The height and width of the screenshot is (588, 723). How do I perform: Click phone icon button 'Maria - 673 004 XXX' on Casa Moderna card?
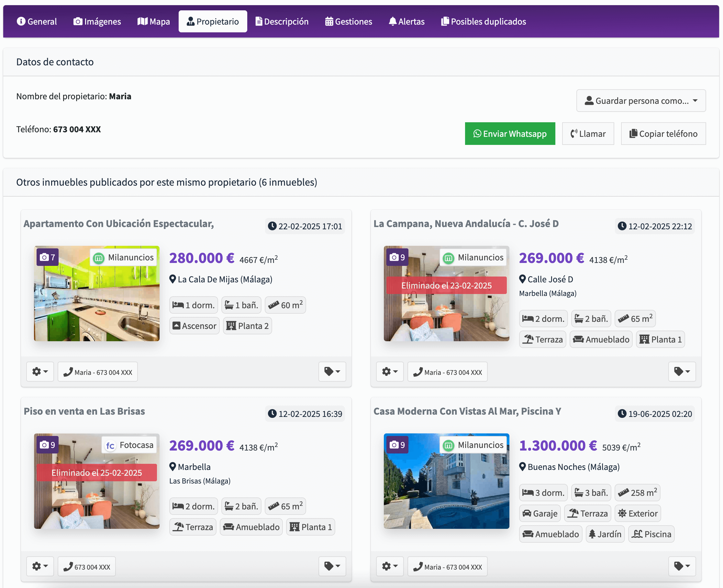[x=447, y=566]
